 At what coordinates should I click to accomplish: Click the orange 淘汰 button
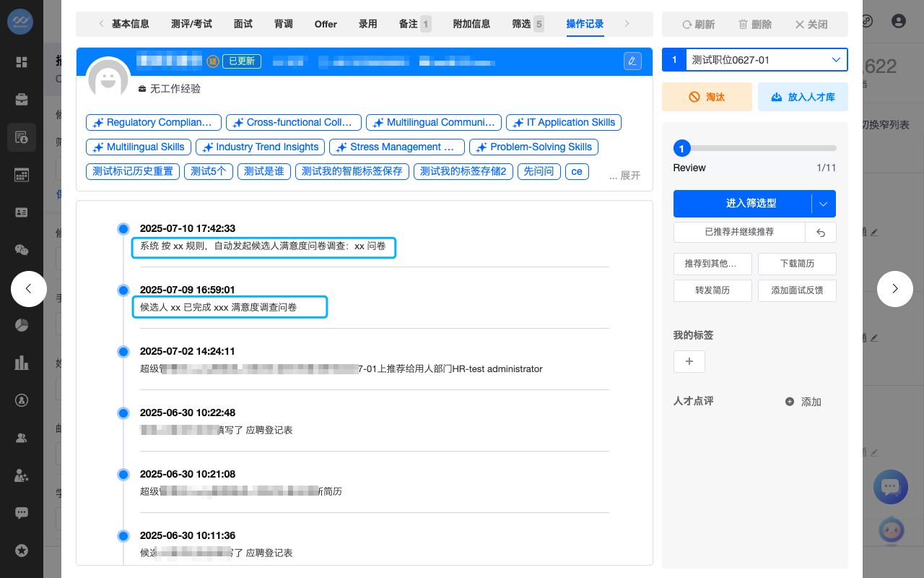click(707, 97)
